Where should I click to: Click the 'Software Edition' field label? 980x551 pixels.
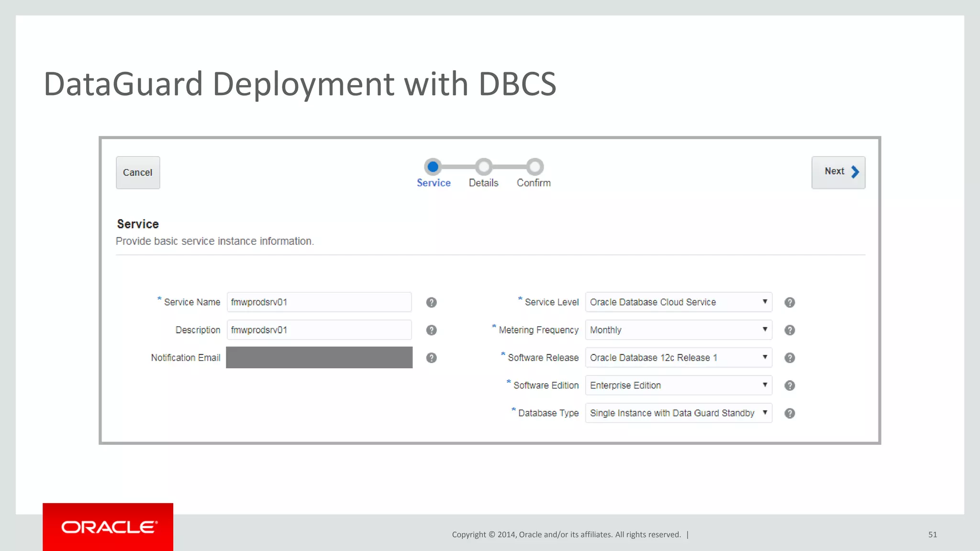point(546,386)
